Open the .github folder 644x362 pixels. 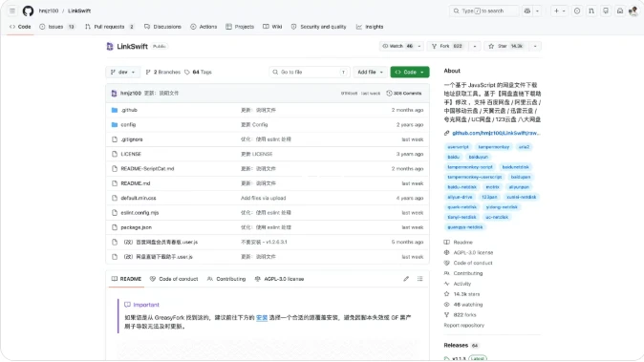click(129, 110)
